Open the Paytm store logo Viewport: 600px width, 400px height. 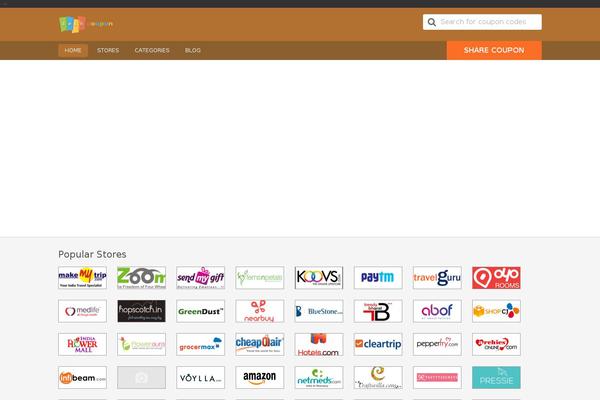point(378,278)
